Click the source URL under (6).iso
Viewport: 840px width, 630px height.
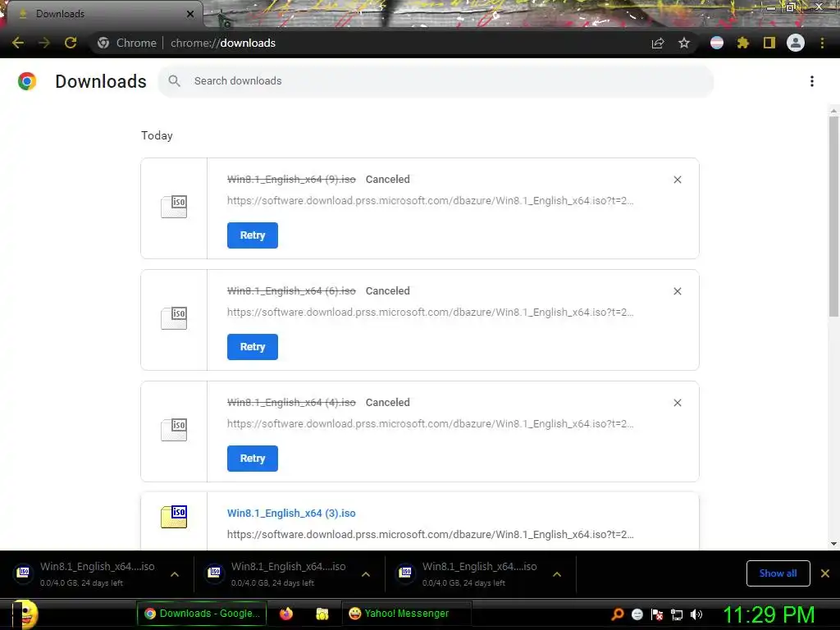pos(430,313)
